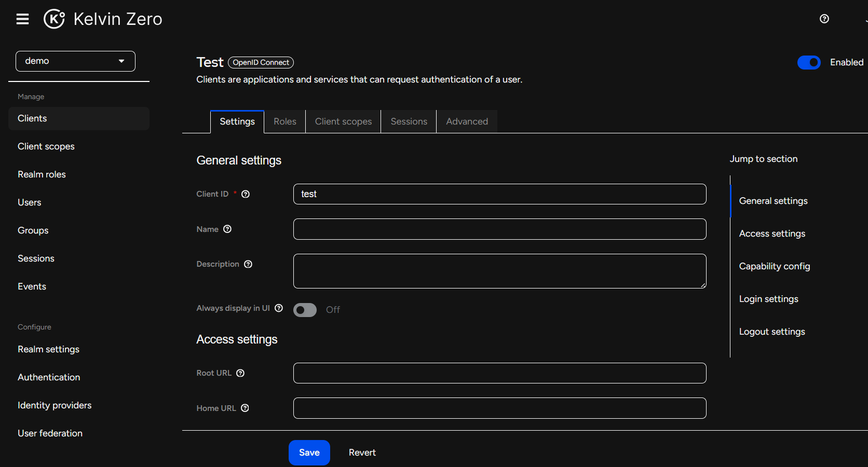868x467 pixels.
Task: Switch to the Roles tab
Action: 284,121
